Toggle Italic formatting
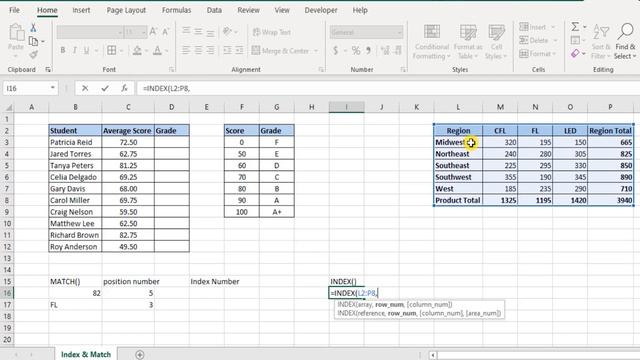 pos(74,50)
